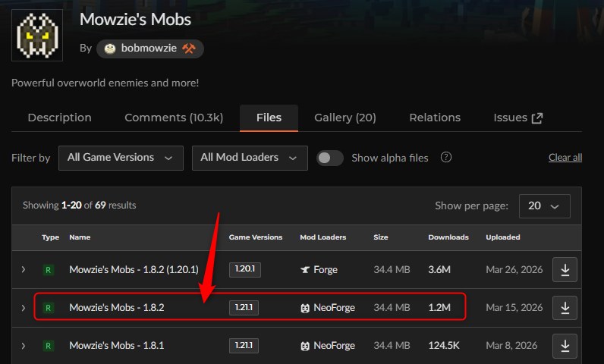This screenshot has height=364, width=604.
Task: Go to the Relations tab
Action: click(x=435, y=118)
